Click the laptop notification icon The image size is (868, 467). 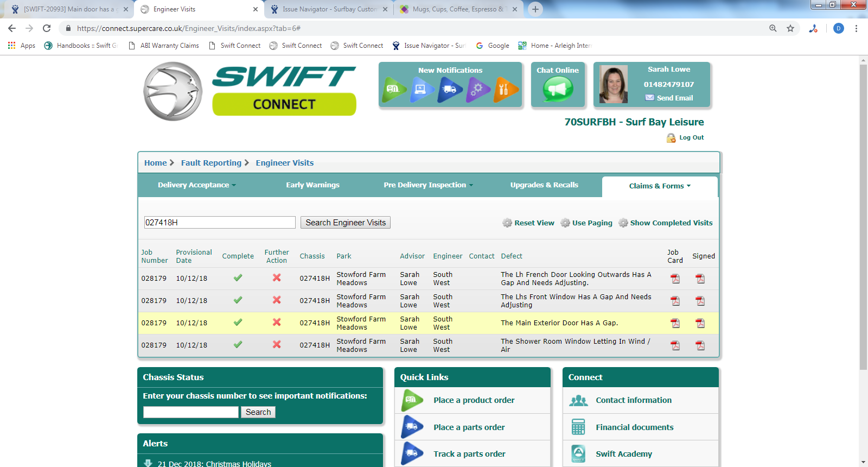click(x=422, y=90)
